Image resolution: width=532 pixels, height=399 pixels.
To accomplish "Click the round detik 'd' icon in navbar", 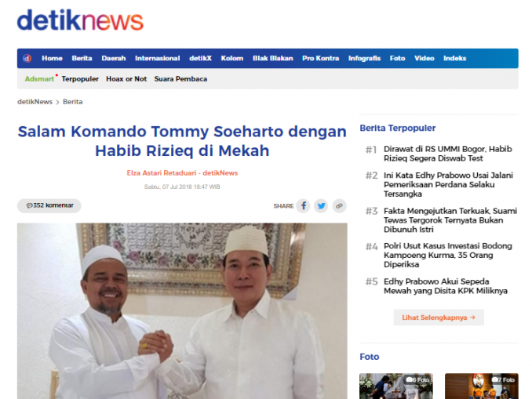I will 27,58.
